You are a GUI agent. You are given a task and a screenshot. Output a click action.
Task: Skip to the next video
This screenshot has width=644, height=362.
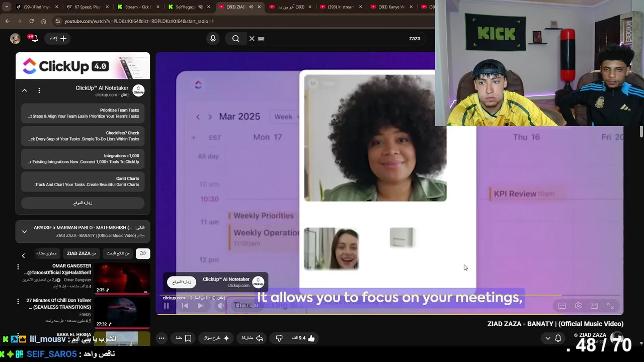pyautogui.click(x=201, y=306)
